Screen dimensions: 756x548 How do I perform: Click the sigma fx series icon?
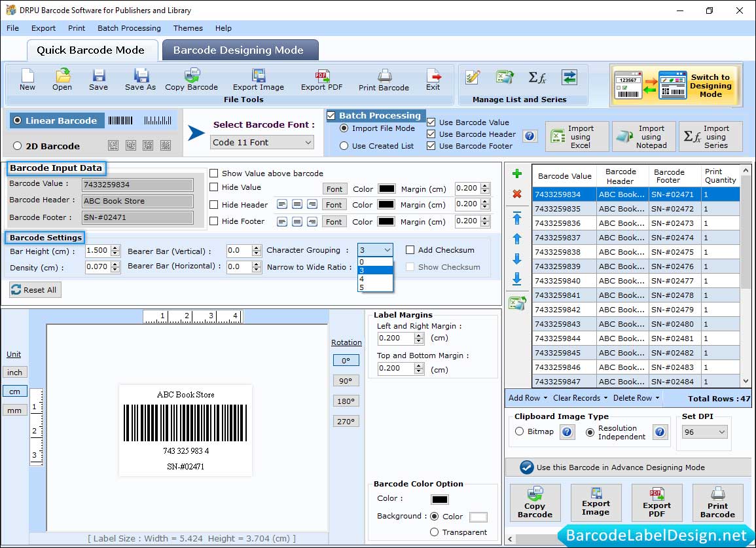tap(537, 77)
